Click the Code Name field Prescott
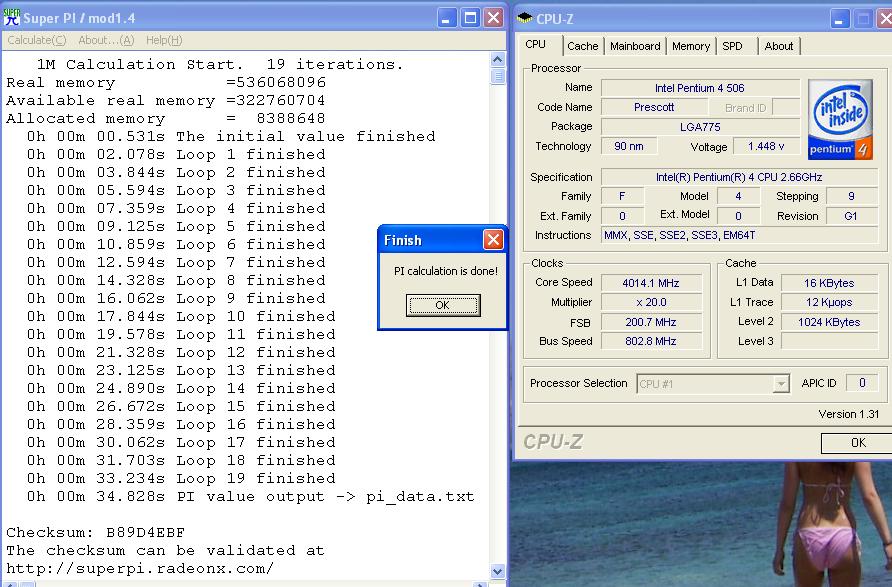The height and width of the screenshot is (587, 892). pos(654,108)
